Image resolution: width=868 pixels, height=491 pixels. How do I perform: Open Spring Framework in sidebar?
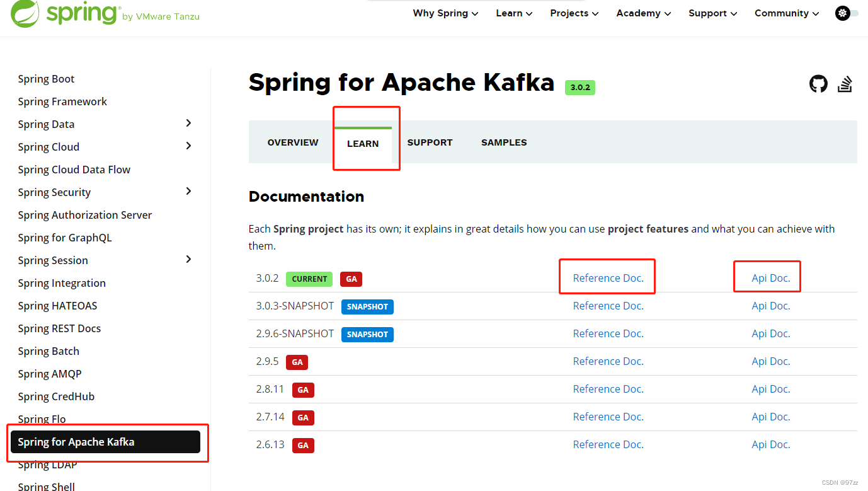click(x=62, y=101)
